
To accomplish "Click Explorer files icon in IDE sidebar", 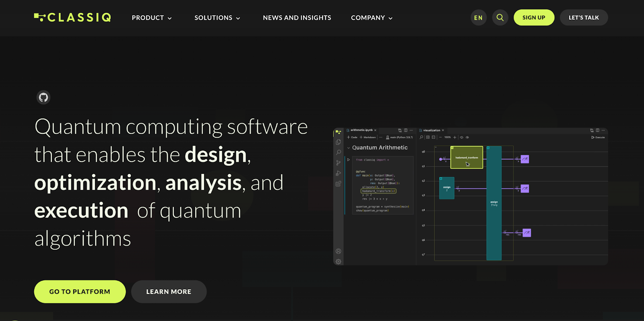I will pos(338,142).
